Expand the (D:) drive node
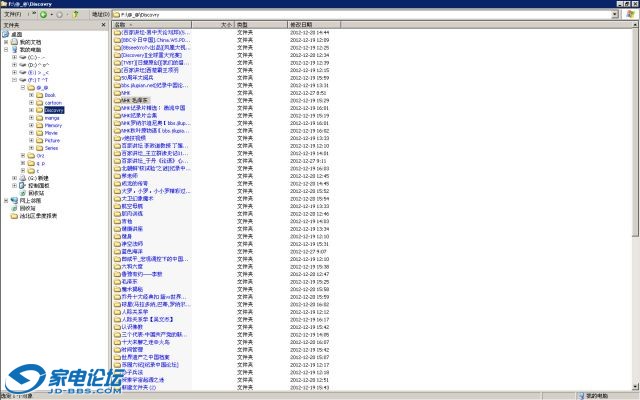The width and height of the screenshot is (640, 400). click(x=14, y=64)
